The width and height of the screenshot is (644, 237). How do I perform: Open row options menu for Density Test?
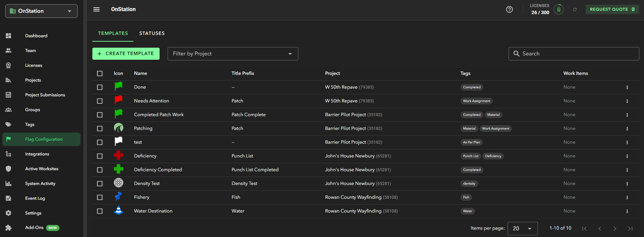pos(627,184)
